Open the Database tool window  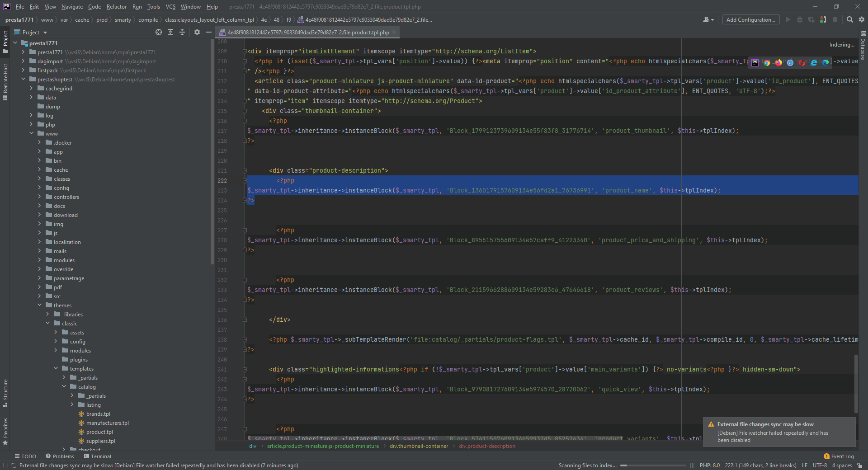tap(863, 45)
